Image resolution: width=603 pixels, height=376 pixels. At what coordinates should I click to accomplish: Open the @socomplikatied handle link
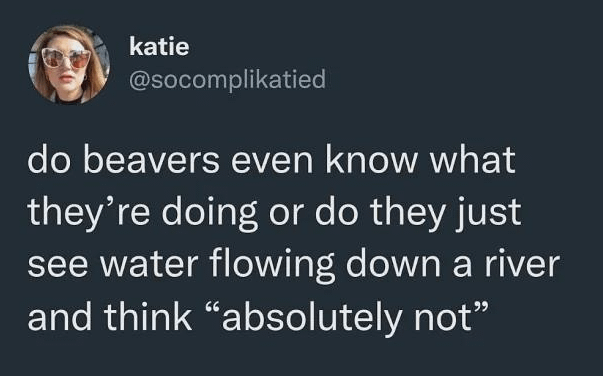click(228, 80)
